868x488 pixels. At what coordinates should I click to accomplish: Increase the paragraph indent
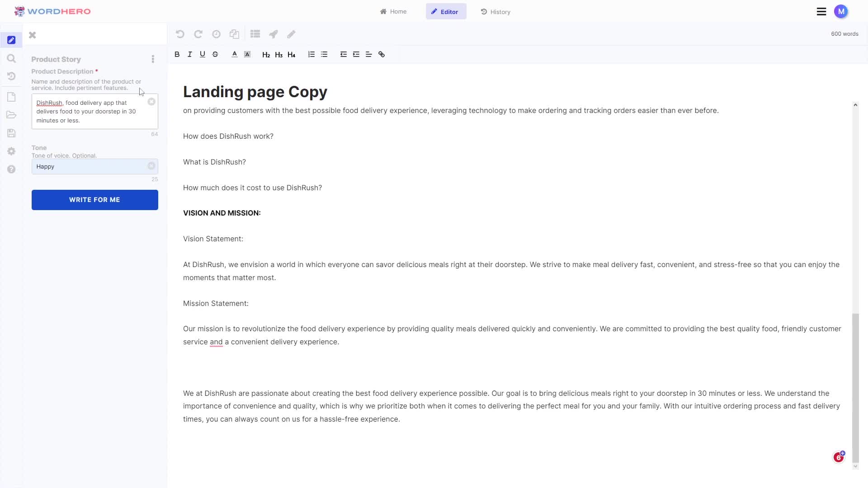click(356, 54)
